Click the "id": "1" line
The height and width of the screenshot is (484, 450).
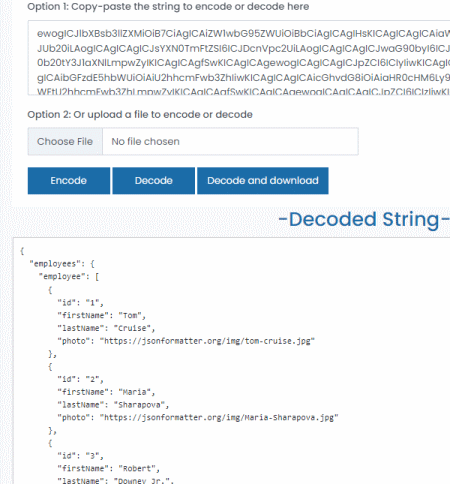tap(80, 303)
